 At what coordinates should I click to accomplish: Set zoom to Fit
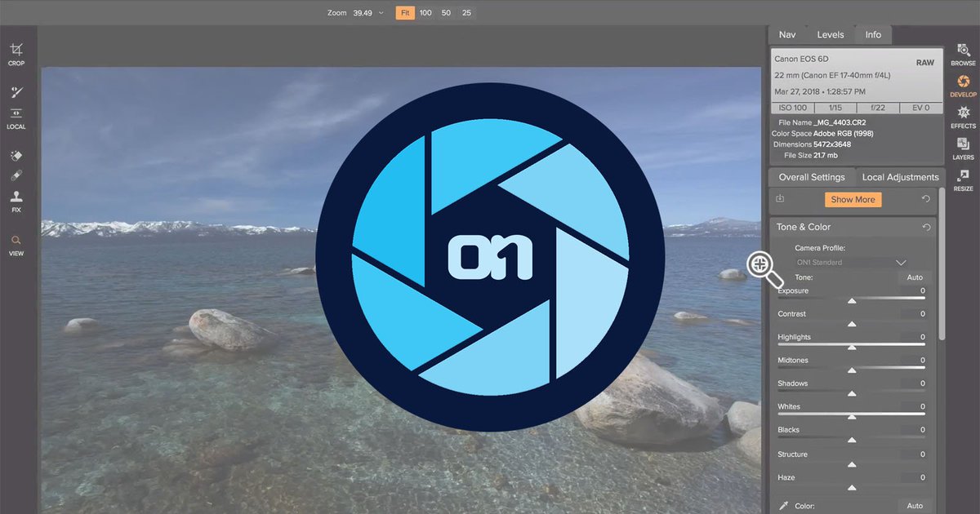coord(405,13)
